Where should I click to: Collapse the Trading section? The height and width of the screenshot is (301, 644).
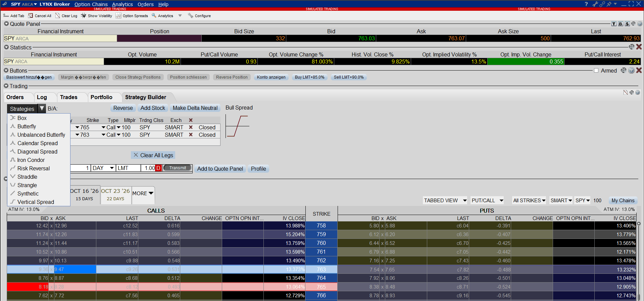pyautogui.click(x=6, y=86)
